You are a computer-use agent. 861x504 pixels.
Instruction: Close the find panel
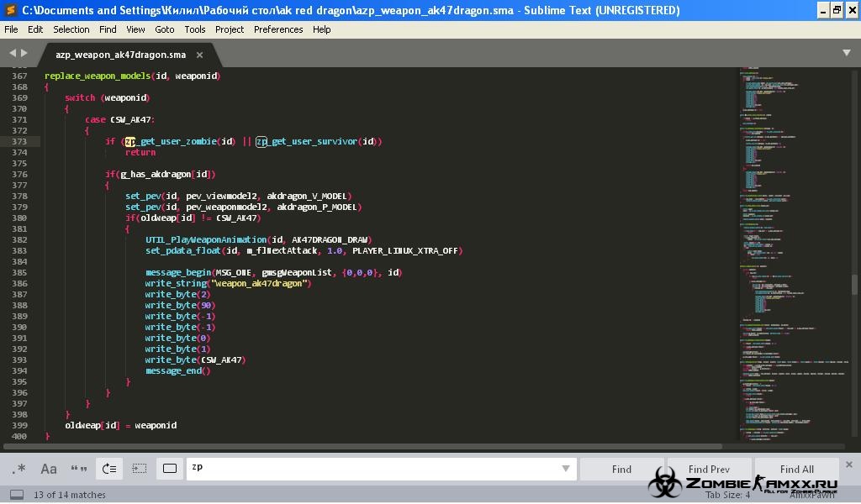point(848,465)
